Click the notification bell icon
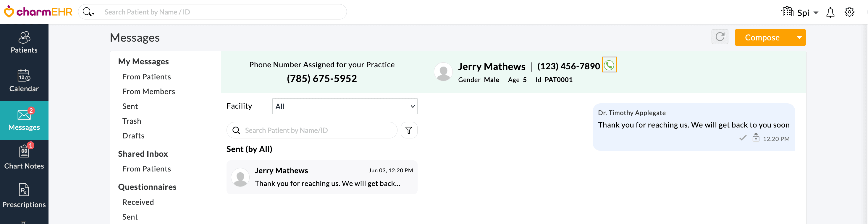The image size is (868, 224). click(830, 13)
